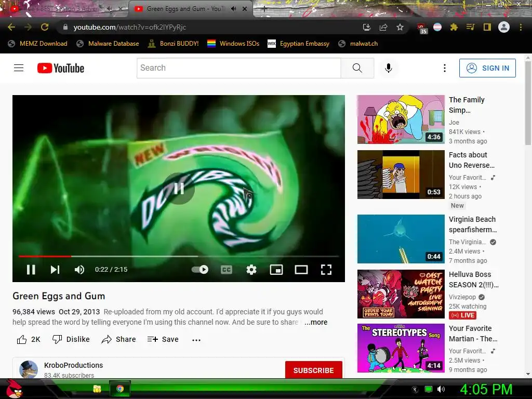Screen dimensions: 532x399
Task: Open malwat.ch bookmark
Action: [x=358, y=44]
